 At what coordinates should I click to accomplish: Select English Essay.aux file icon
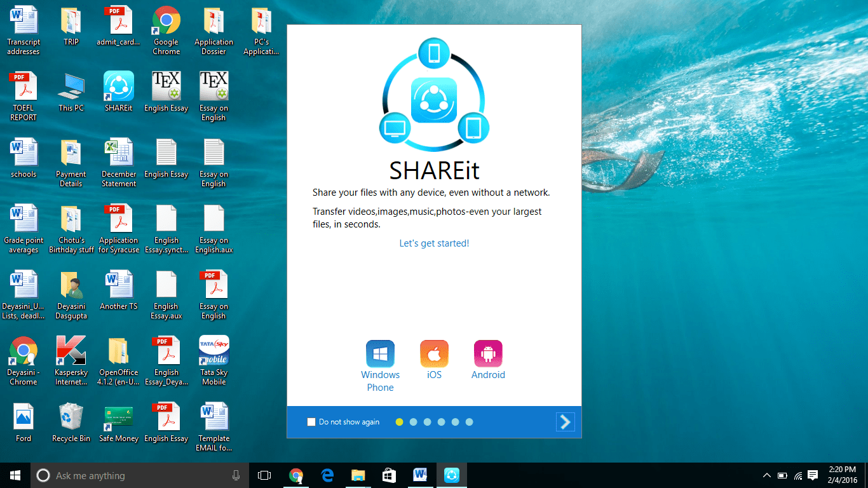pos(166,285)
